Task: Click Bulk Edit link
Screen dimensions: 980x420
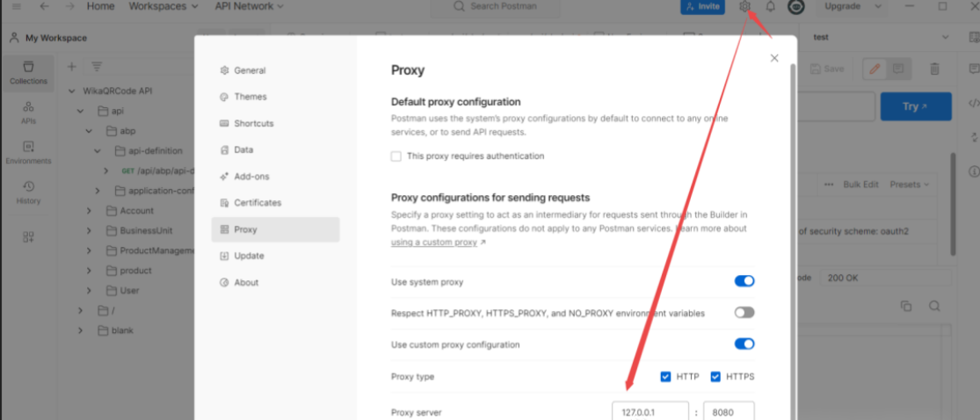Action: click(x=860, y=185)
